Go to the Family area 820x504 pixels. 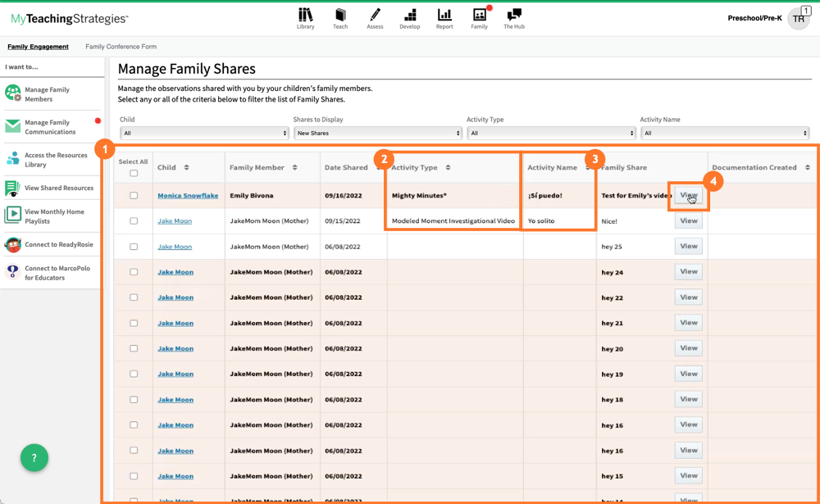coord(480,18)
